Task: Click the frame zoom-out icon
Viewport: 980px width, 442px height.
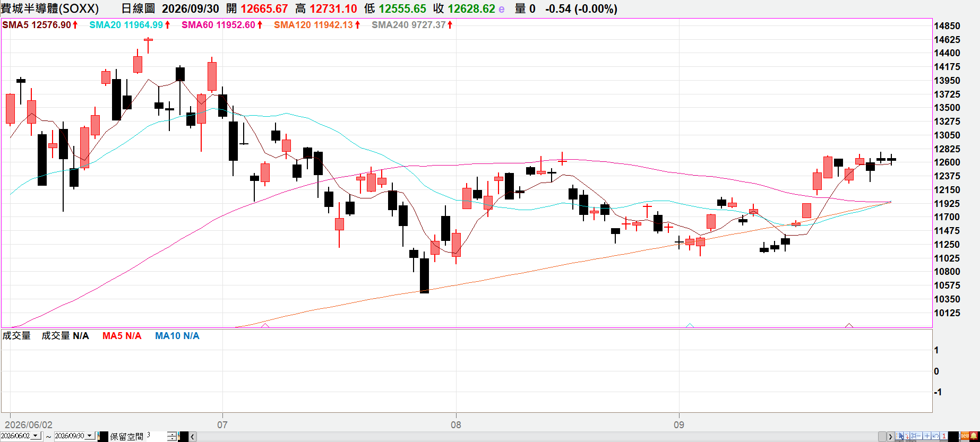Action: (916, 436)
